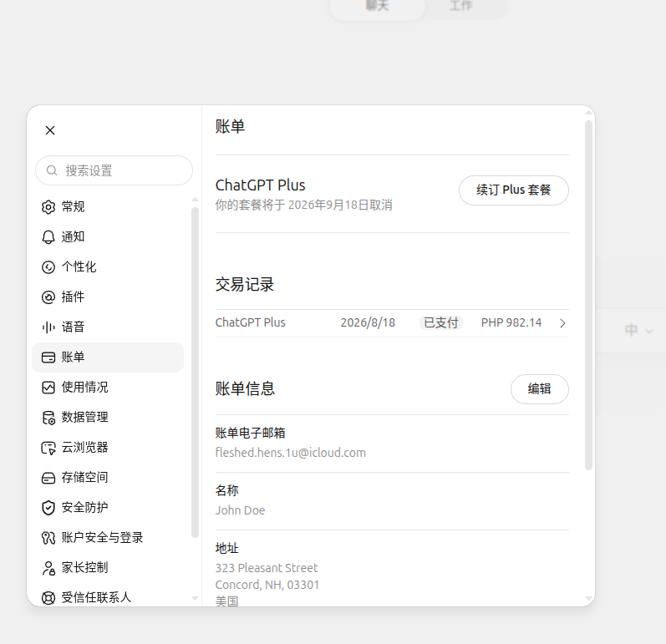The height and width of the screenshot is (644, 666).
Task: Switch to the 工作 tab in background
Action: tap(460, 6)
